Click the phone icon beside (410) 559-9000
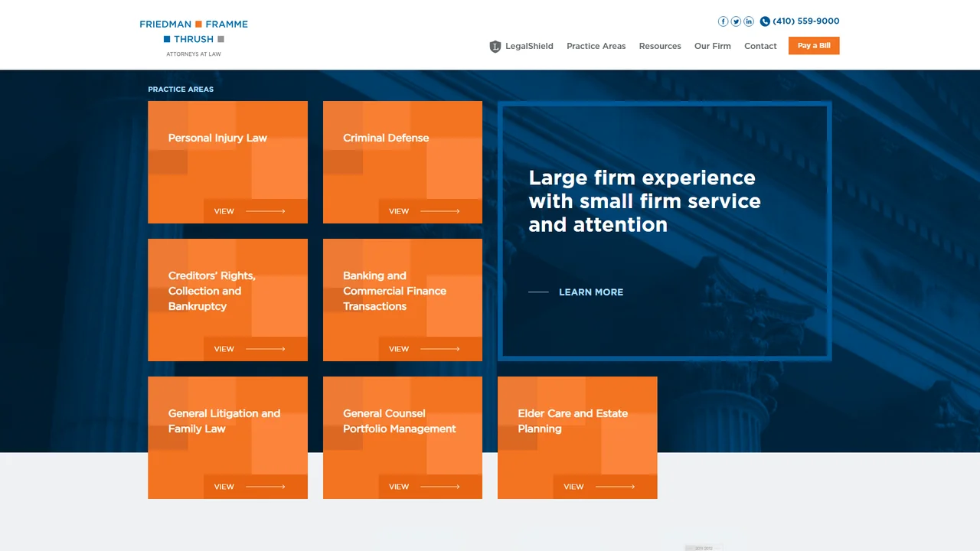 click(765, 21)
